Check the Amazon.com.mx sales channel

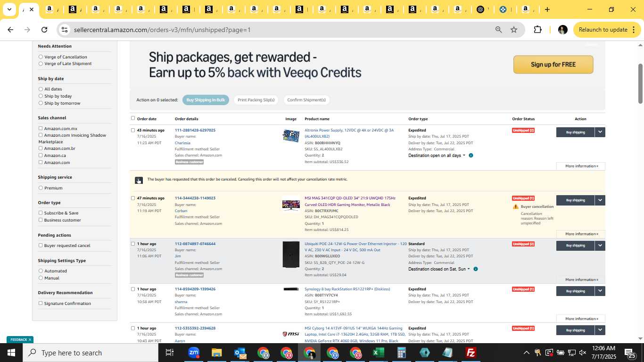41,128
